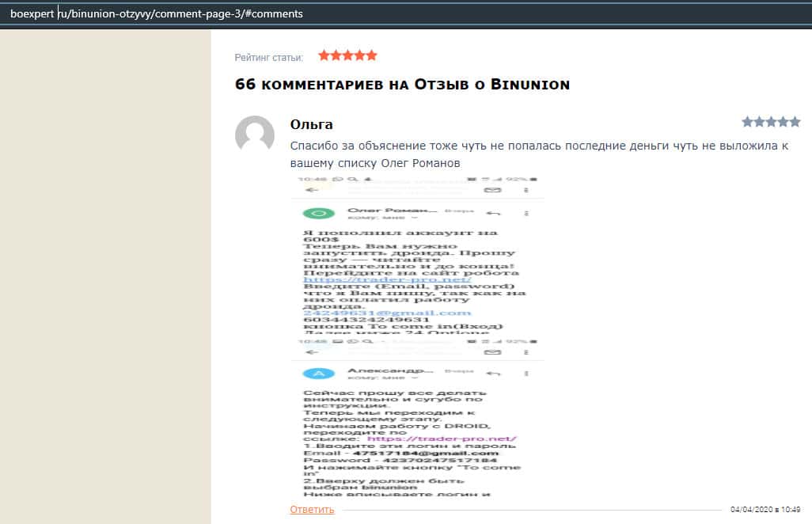Viewport: 812px width, 524px height.
Task: Click the Ответить reply link
Action: pos(312,510)
